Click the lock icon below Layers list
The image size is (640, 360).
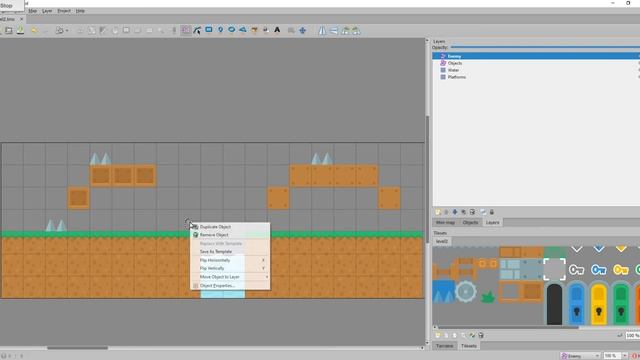(492, 212)
